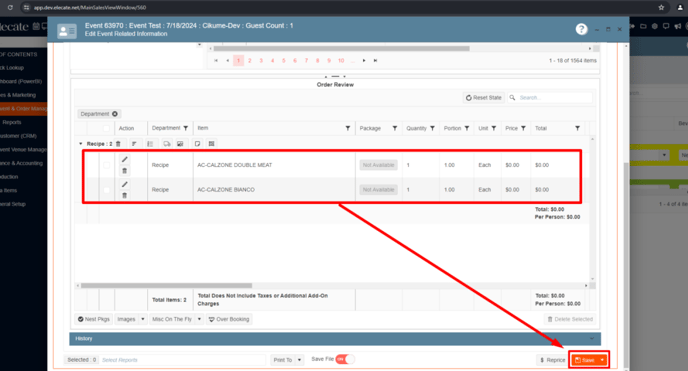Viewport: 688px width, 371px height.
Task: Delete the AC-CALZONE DOUBLE MEAT row
Action: coord(125,171)
